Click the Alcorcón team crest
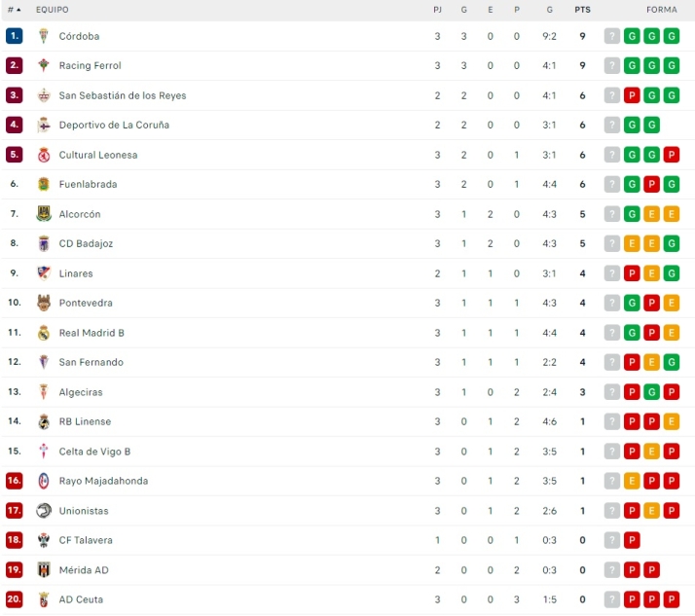 coord(44,214)
